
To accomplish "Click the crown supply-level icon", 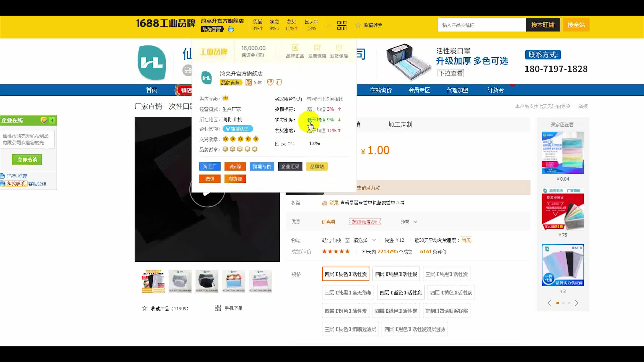I will click(x=225, y=98).
